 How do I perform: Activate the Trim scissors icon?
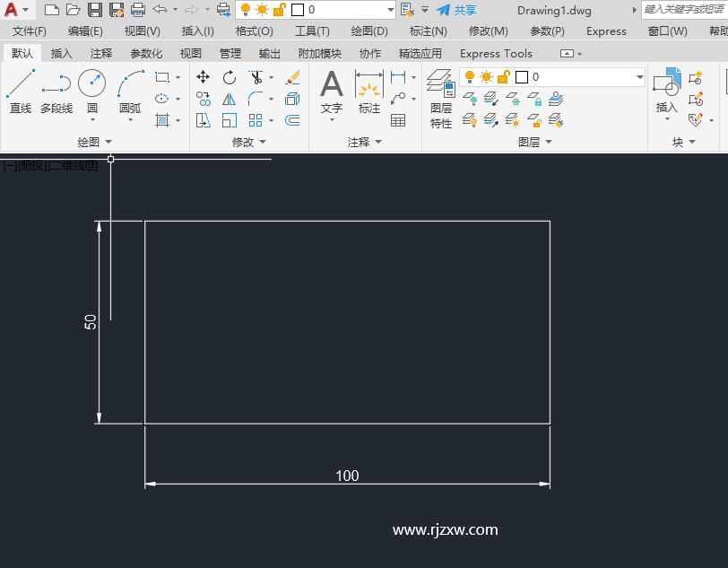256,77
